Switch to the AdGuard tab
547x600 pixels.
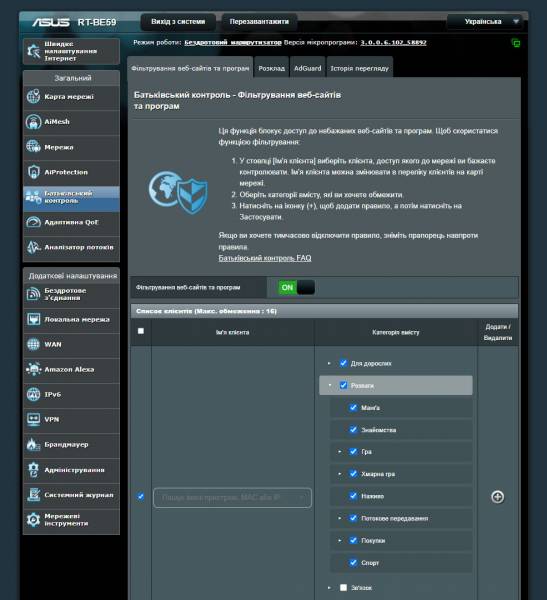coord(307,68)
